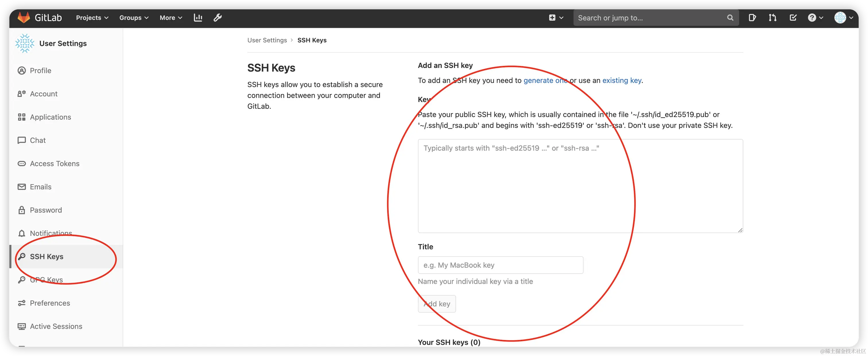Expand the Projects dropdown
The height and width of the screenshot is (356, 868).
click(92, 17)
